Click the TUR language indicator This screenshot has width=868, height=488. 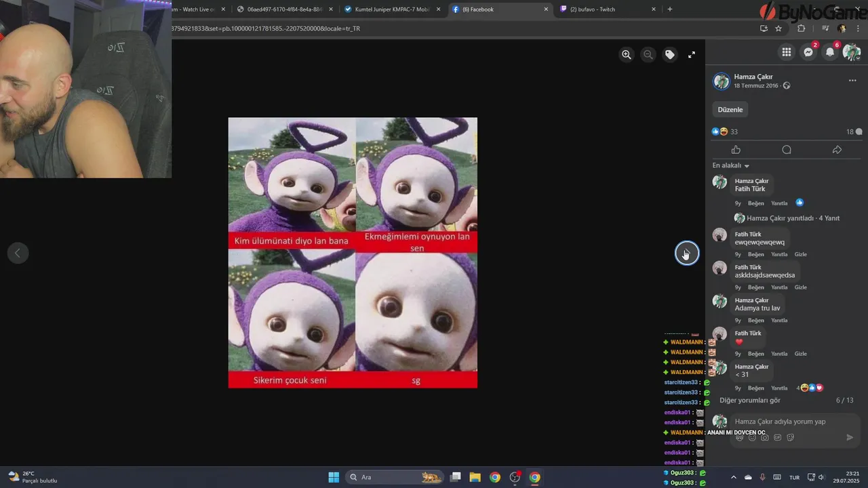tap(794, 477)
